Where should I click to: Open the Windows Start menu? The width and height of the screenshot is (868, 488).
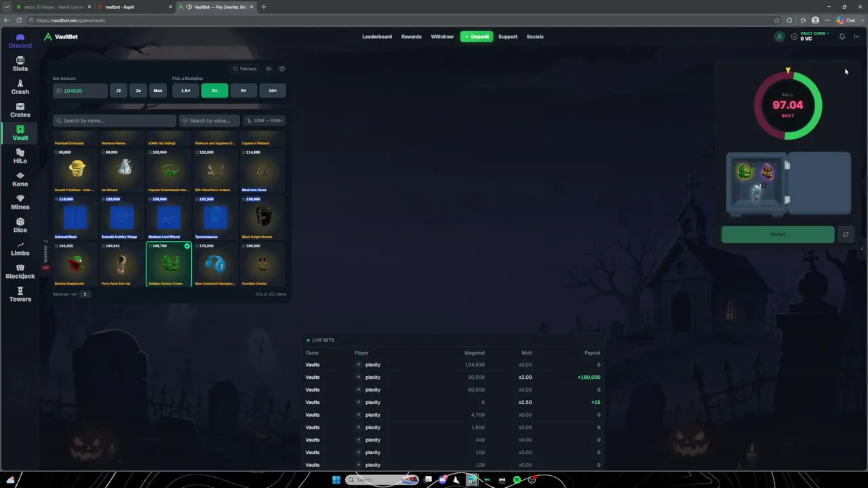[336, 480]
